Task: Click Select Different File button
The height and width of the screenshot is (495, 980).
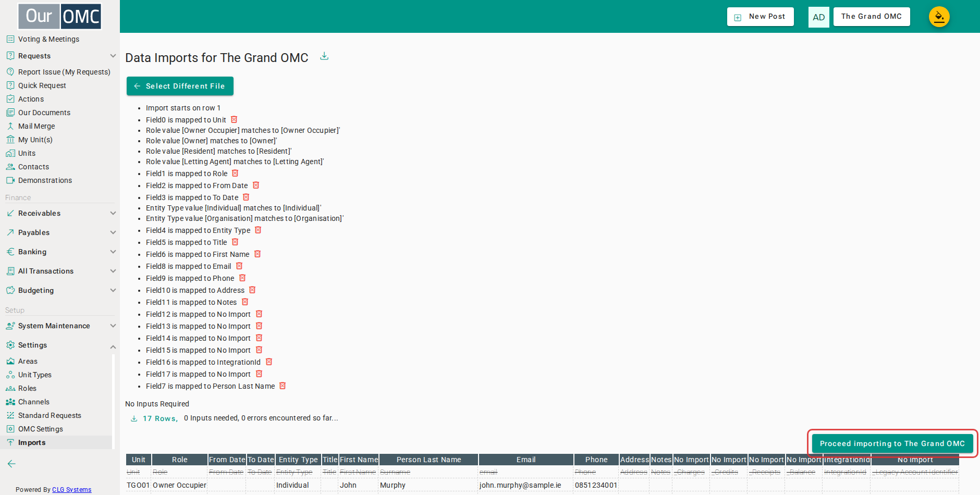Action: point(180,86)
